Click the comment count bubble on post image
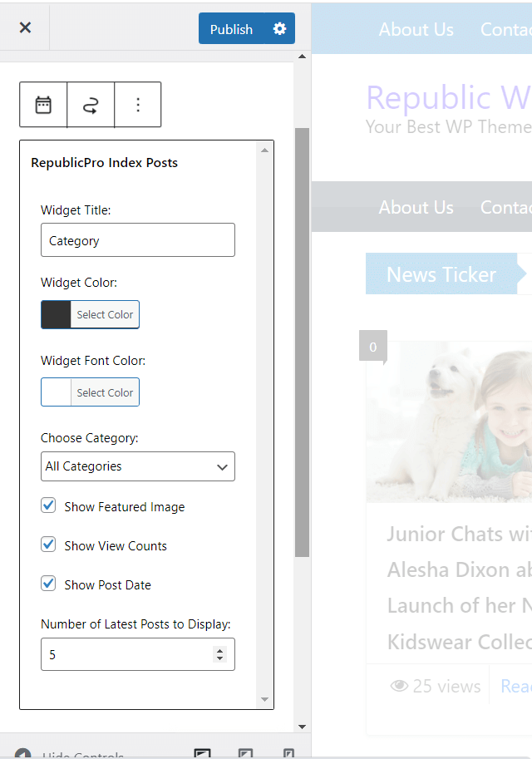The height and width of the screenshot is (759, 532). click(x=372, y=347)
